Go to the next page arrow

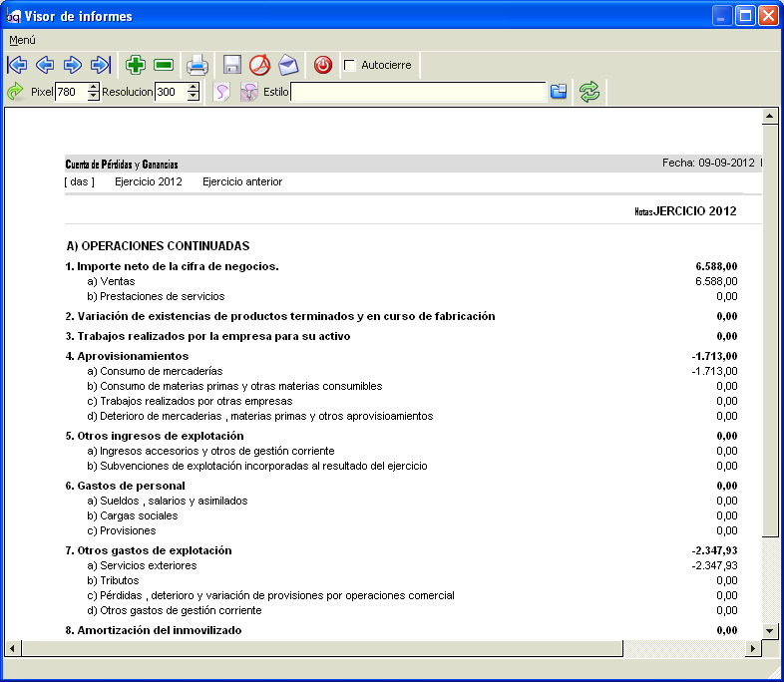coord(73,65)
